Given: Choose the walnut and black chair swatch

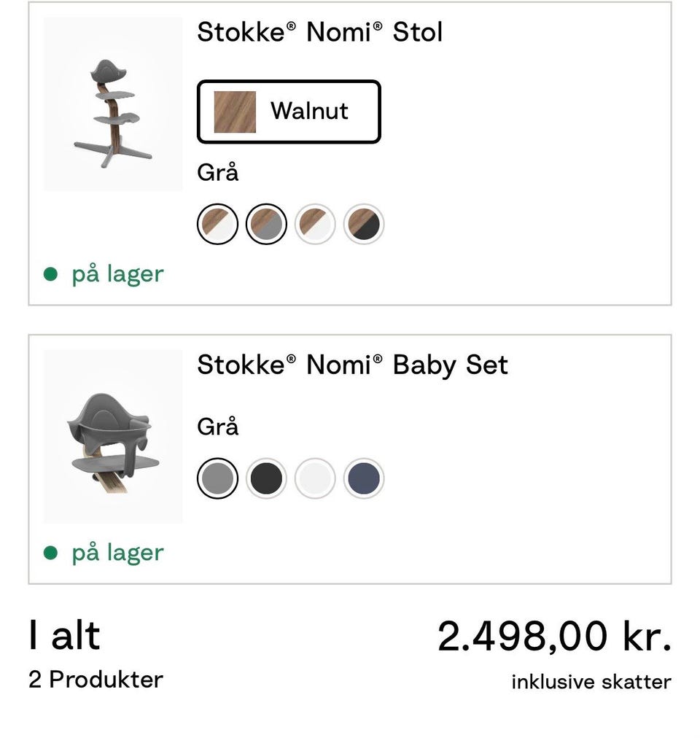Looking at the screenshot, I should [x=364, y=224].
